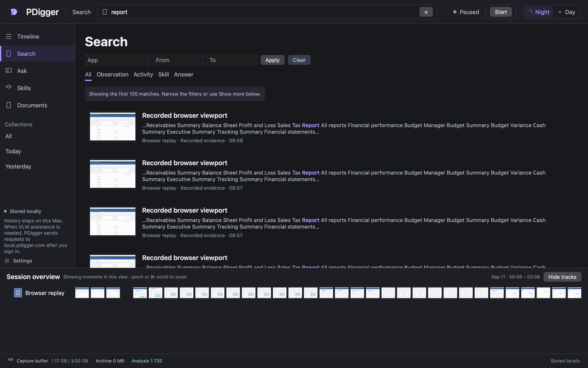Click the Ask terminal icon in sidebar

(x=9, y=71)
